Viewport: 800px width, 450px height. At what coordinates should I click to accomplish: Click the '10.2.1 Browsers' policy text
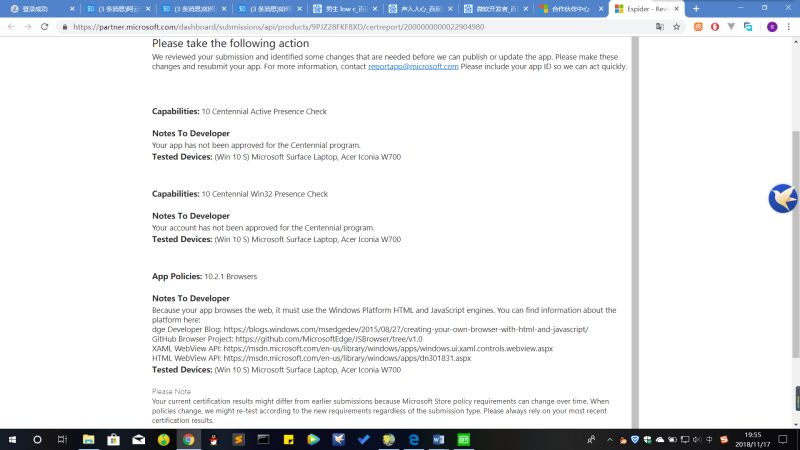[231, 277]
